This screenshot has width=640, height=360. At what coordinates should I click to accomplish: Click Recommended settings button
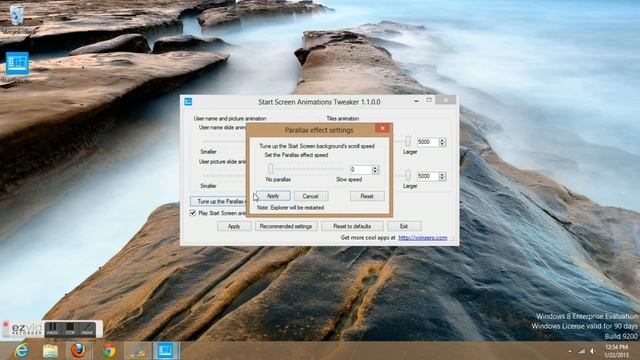coord(286,226)
